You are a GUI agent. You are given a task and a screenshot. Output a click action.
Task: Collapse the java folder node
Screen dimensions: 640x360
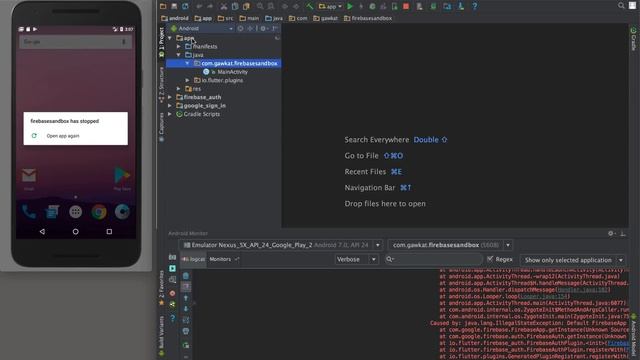[179, 55]
